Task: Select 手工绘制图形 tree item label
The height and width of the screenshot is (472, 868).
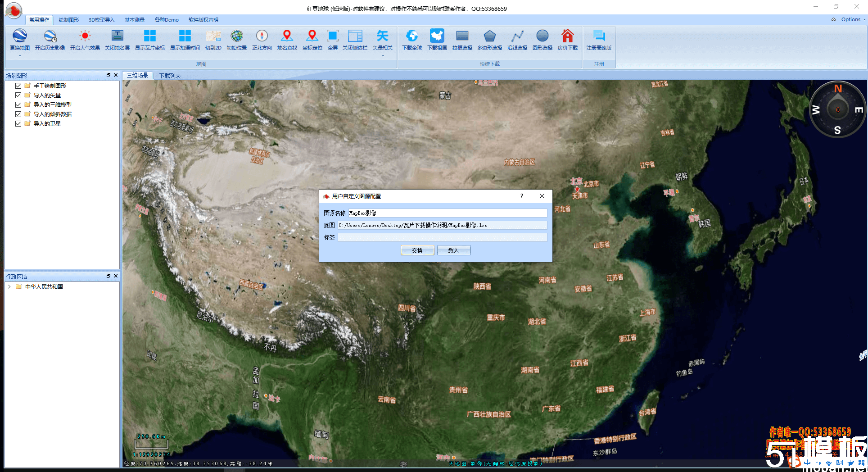Action: tap(50, 86)
